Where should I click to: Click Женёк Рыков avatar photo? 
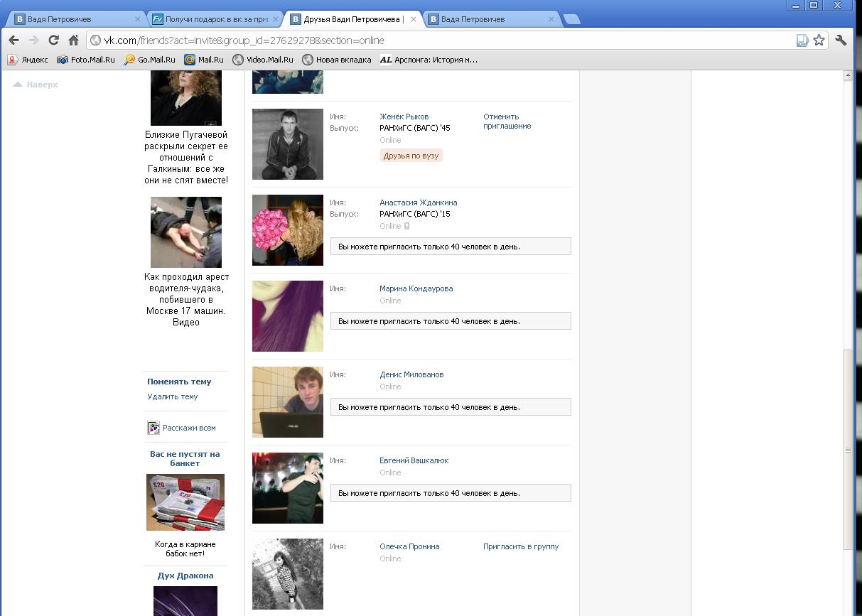coord(288,144)
